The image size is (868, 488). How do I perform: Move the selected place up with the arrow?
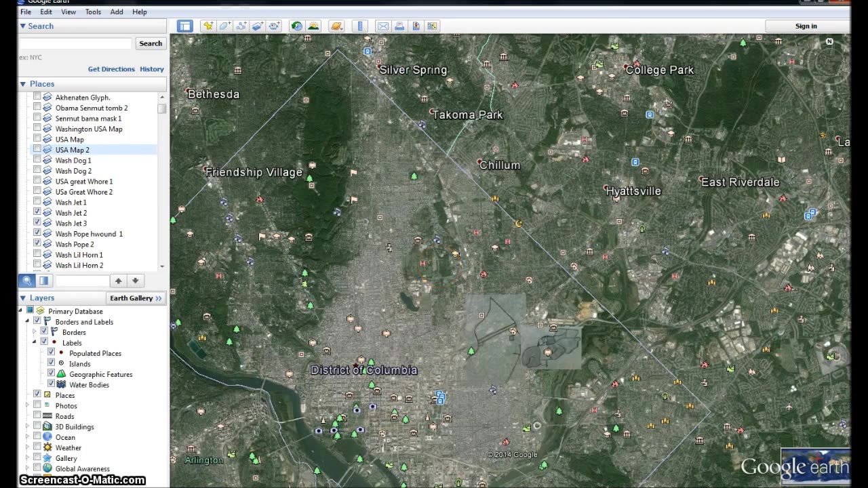click(118, 281)
